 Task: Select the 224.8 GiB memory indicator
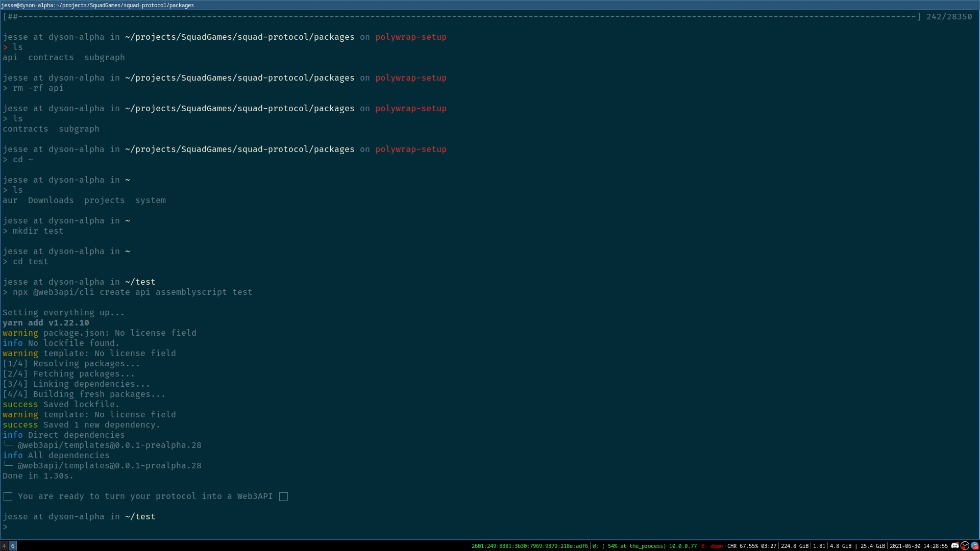click(x=795, y=546)
